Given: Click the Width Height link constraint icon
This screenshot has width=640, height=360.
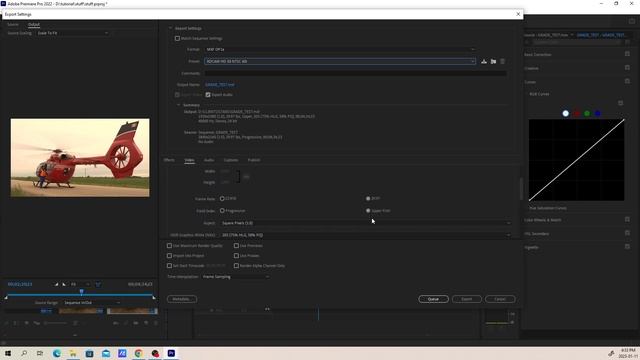Looking at the screenshot, I should tap(246, 177).
